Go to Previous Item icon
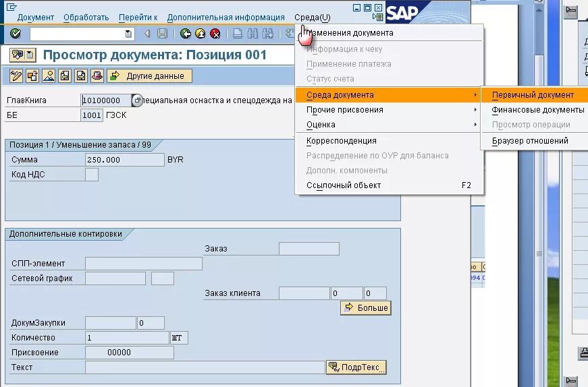The width and height of the screenshot is (588, 387). click(x=65, y=76)
